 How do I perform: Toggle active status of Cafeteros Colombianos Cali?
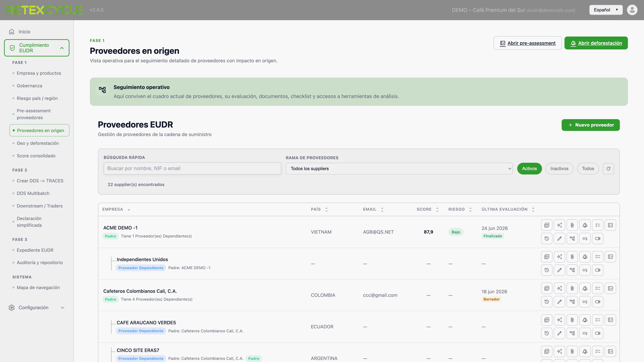598,301
